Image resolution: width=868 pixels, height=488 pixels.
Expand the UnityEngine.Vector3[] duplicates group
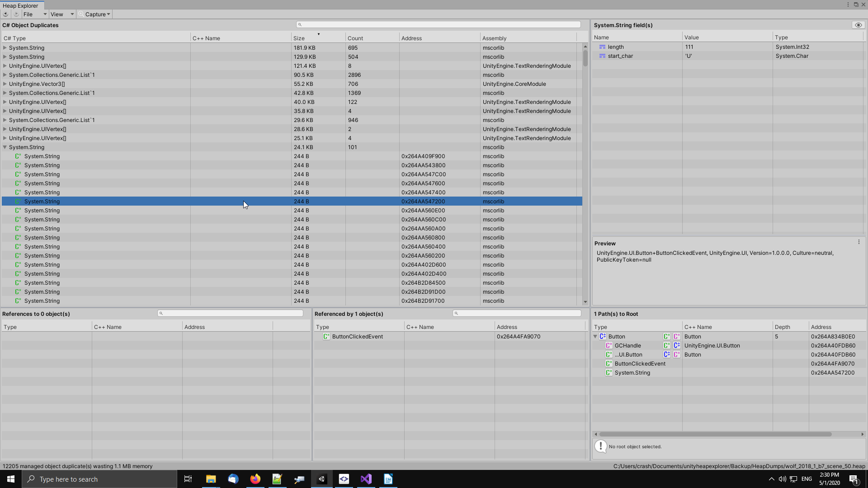tap(5, 84)
